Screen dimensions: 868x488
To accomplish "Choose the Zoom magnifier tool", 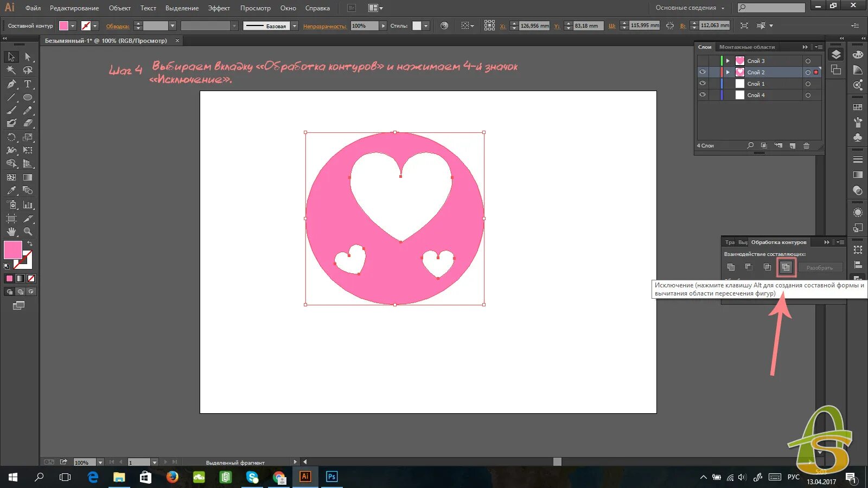I will point(28,232).
